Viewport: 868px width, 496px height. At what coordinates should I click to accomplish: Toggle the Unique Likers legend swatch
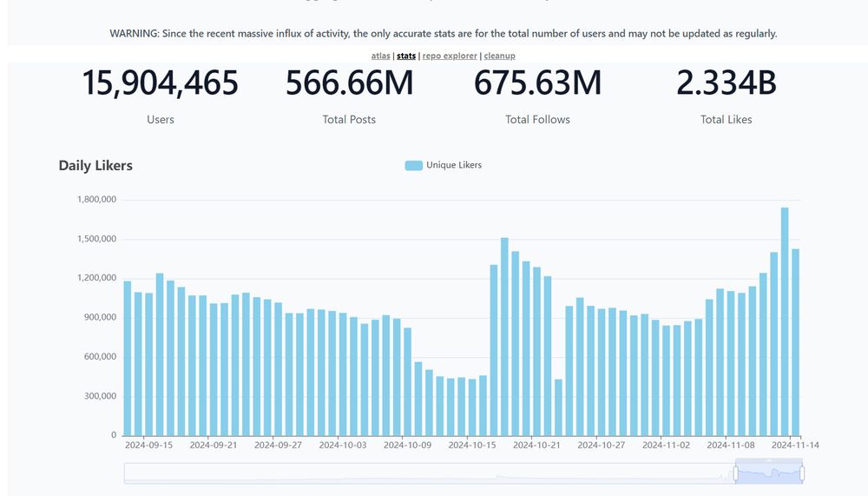click(x=413, y=165)
